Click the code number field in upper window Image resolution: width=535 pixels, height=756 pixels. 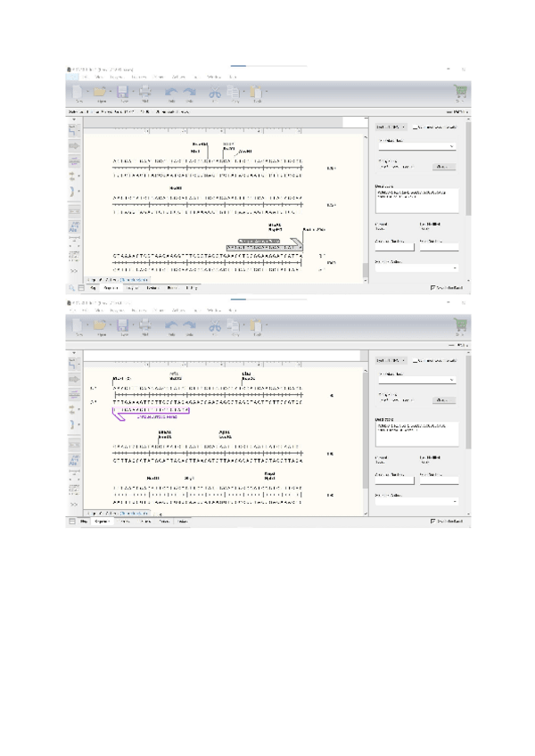pos(439,247)
